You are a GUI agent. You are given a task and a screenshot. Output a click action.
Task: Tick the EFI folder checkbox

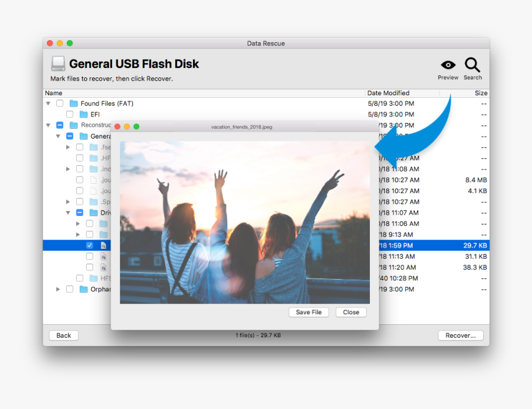pyautogui.click(x=70, y=114)
